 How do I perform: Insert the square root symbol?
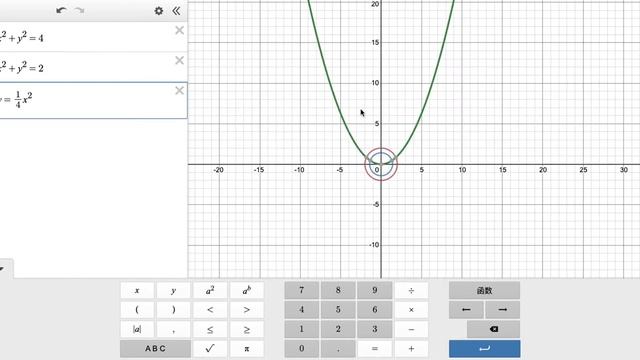pyautogui.click(x=210, y=349)
